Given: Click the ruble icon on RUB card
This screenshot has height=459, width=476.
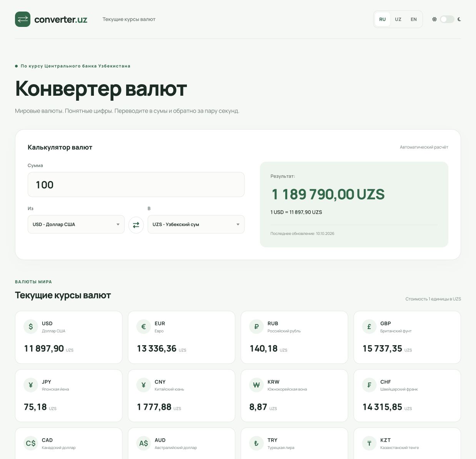Looking at the screenshot, I should pyautogui.click(x=256, y=327).
